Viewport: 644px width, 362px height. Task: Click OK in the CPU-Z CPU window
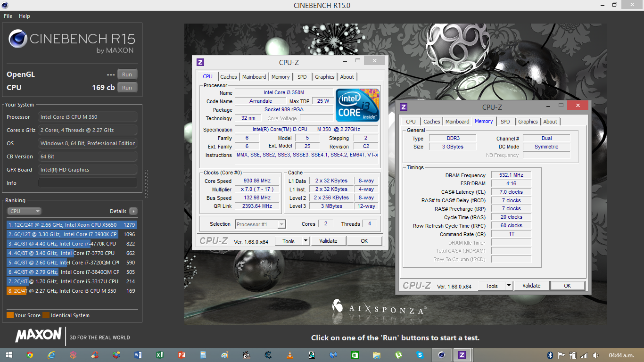click(x=364, y=241)
